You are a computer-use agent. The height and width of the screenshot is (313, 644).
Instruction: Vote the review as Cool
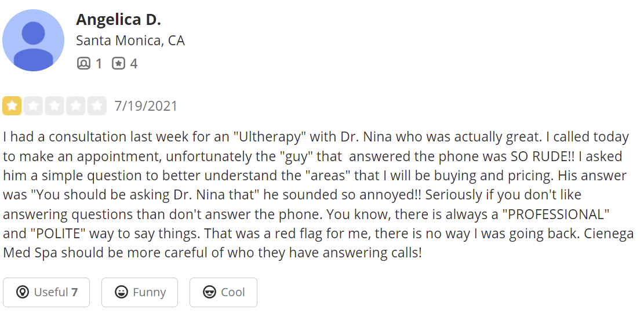pos(223,293)
